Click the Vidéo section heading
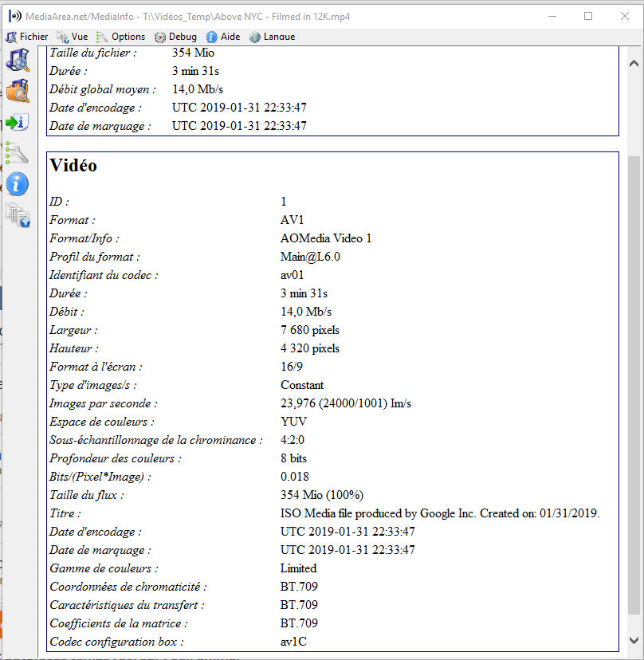 [x=73, y=166]
